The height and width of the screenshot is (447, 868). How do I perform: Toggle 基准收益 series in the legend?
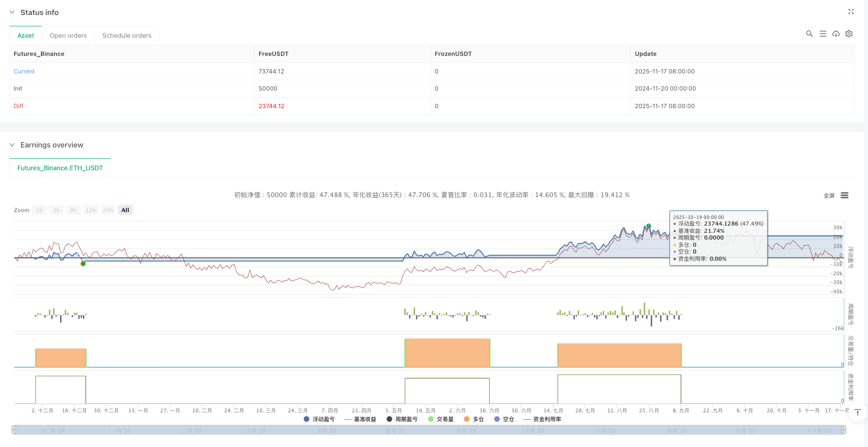tap(360, 419)
